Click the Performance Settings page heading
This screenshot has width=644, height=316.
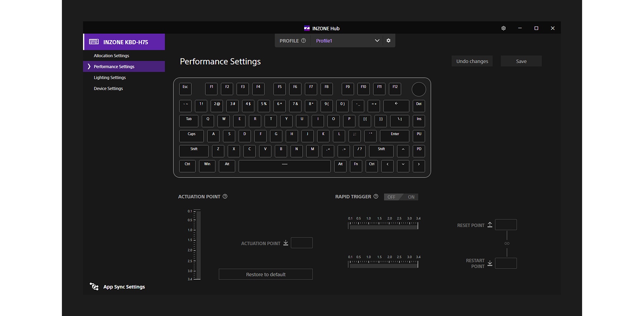pos(220,61)
